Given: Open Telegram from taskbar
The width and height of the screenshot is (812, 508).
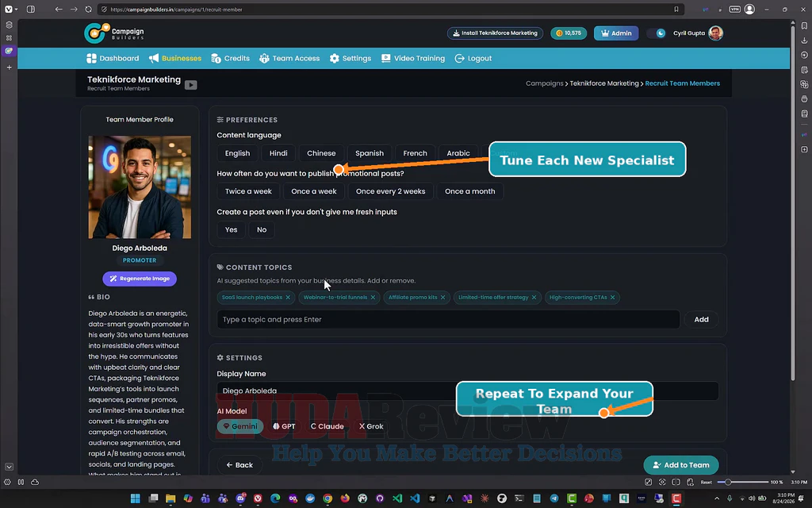Looking at the screenshot, I should point(554,498).
